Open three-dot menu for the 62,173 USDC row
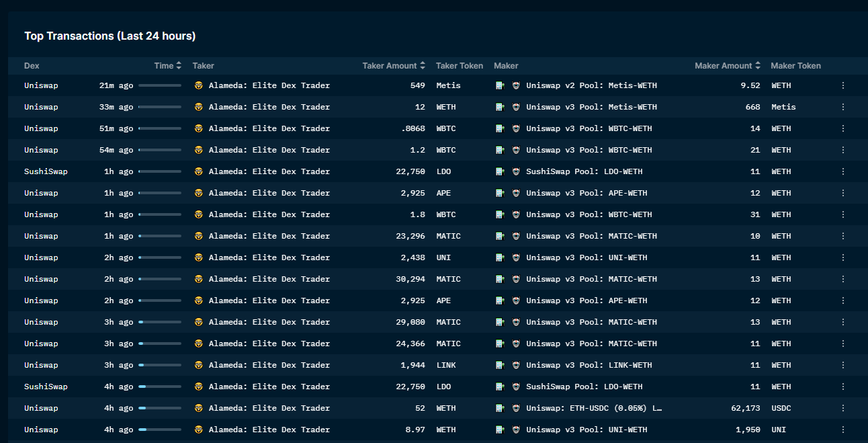868x443 pixels. click(842, 408)
